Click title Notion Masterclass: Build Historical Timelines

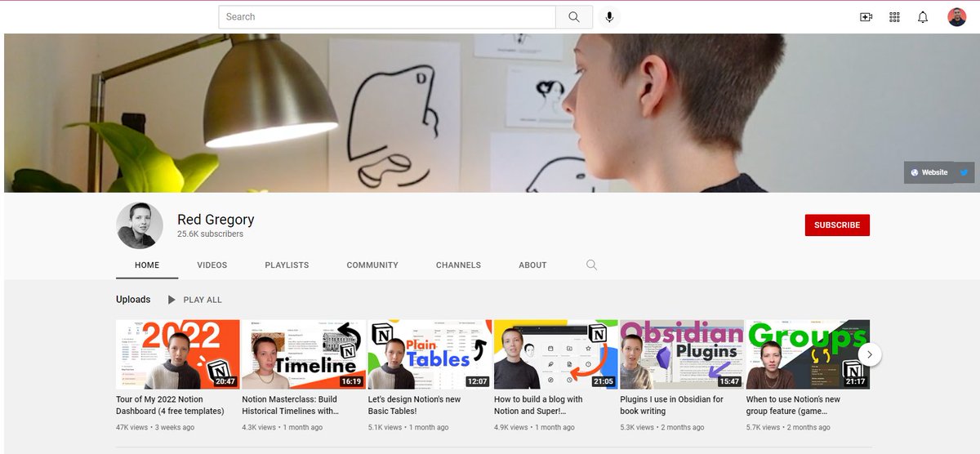point(290,405)
